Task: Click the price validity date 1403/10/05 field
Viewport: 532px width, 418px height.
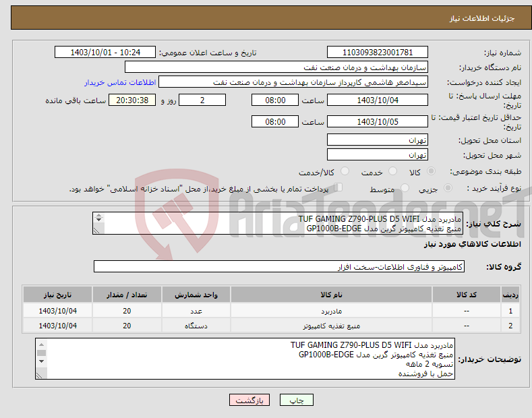Action: (x=378, y=122)
